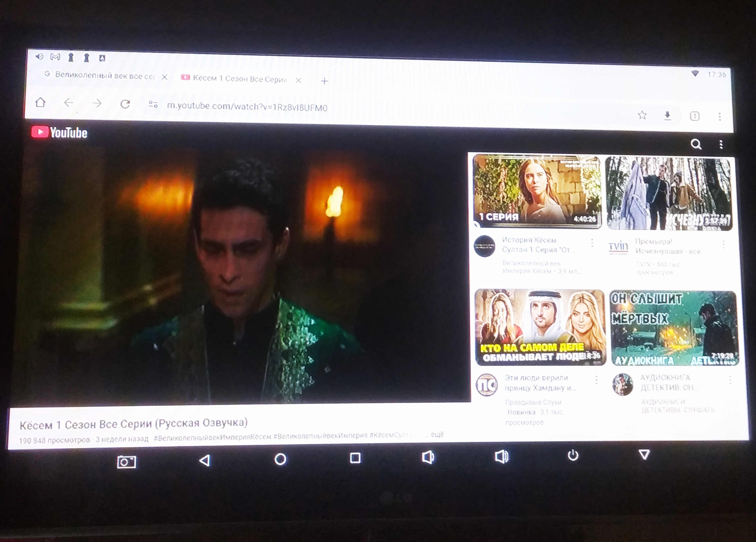
Task: Open a new browser tab
Action: [x=325, y=81]
